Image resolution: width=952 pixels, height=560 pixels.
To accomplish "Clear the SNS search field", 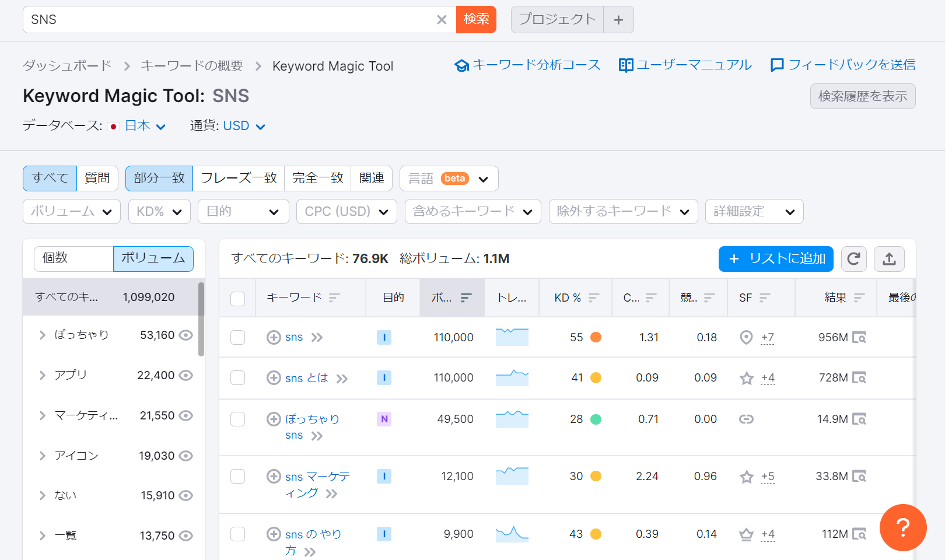I will [442, 20].
